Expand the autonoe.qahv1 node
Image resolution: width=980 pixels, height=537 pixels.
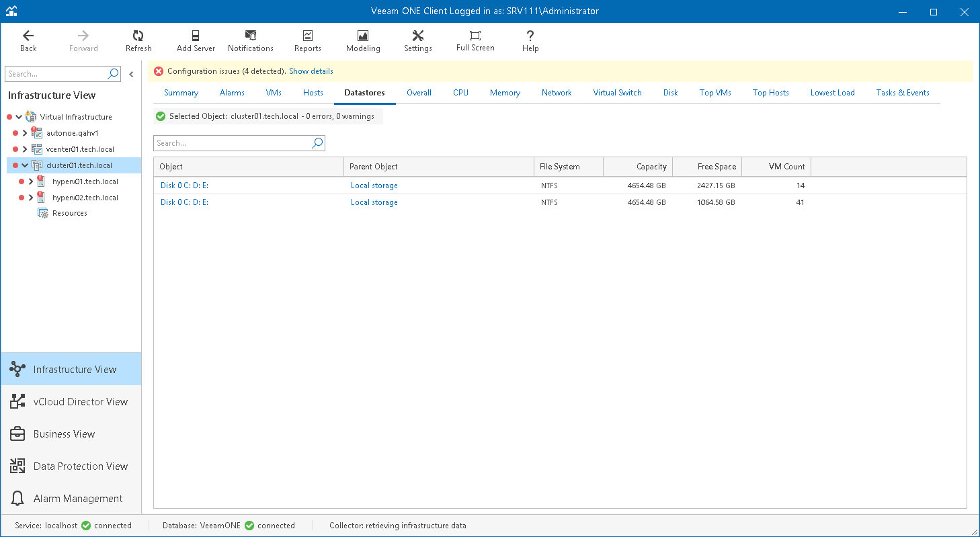[x=25, y=133]
